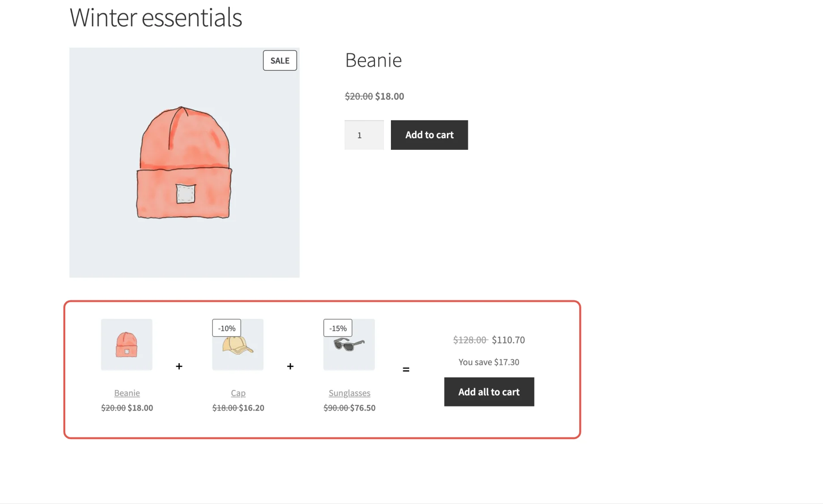Screen dimensions: 823x504
Task: Click the -15% discount badge
Action: 338,328
